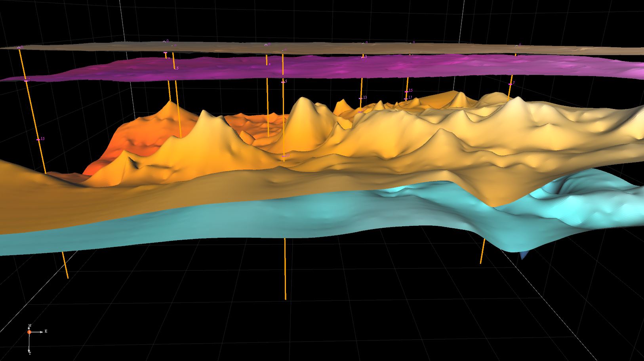This screenshot has height=361, width=644.
Task: Click the N axis label on the compass gizmo
Action: click(x=30, y=326)
